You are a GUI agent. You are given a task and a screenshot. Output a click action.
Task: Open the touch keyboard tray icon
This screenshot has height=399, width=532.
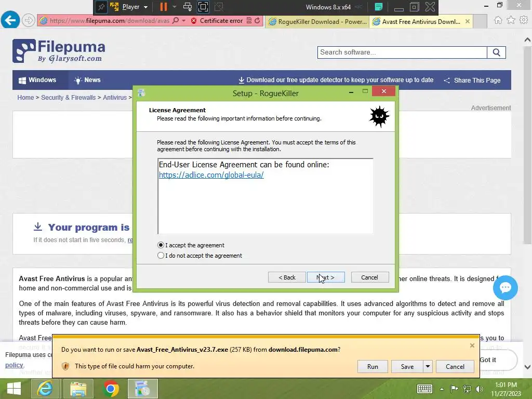tap(424, 389)
